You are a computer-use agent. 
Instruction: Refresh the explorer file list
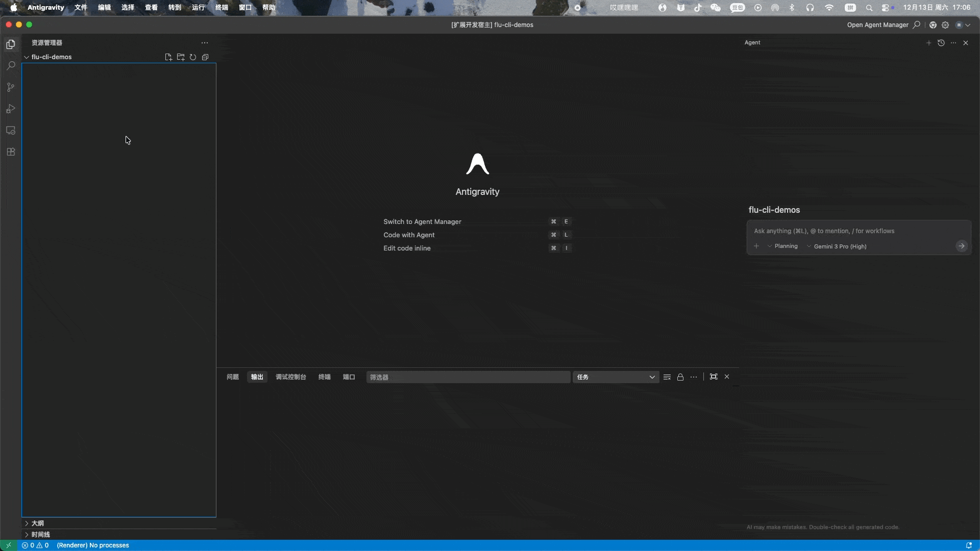click(x=192, y=57)
